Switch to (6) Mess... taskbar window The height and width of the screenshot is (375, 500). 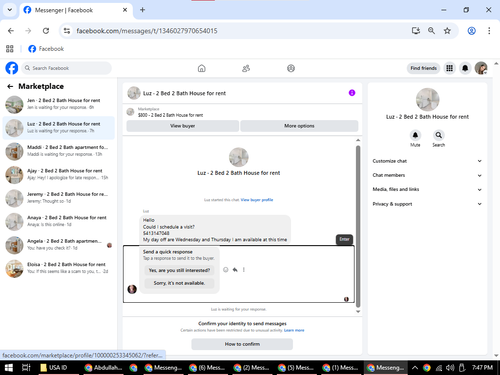[207, 368]
